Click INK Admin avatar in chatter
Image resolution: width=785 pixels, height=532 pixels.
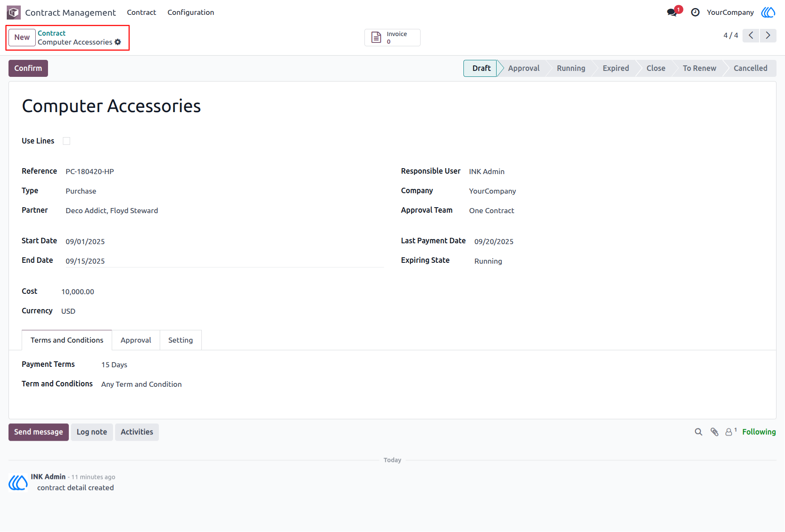(18, 482)
